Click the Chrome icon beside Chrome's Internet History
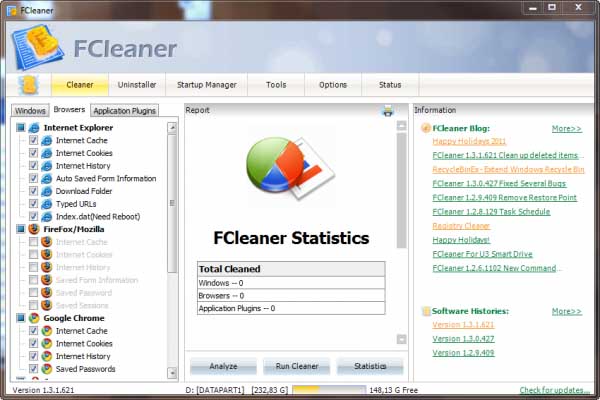The width and height of the screenshot is (600, 400). (x=47, y=356)
